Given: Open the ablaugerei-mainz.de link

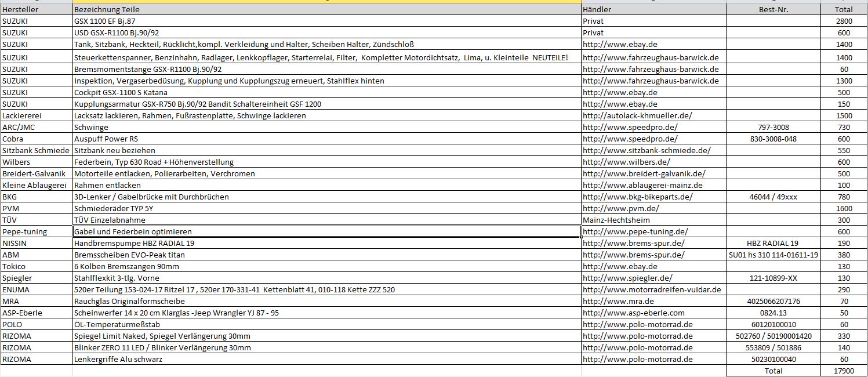Looking at the screenshot, I should [642, 186].
